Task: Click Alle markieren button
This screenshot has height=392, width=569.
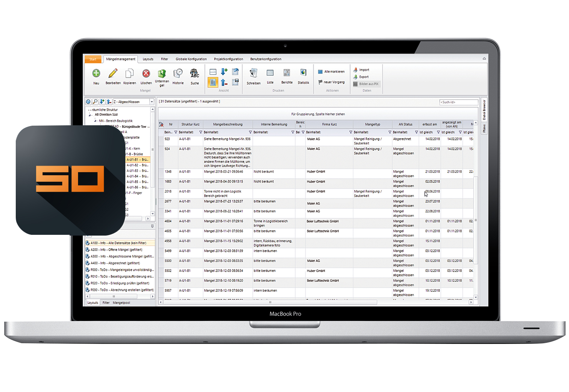Action: [331, 72]
